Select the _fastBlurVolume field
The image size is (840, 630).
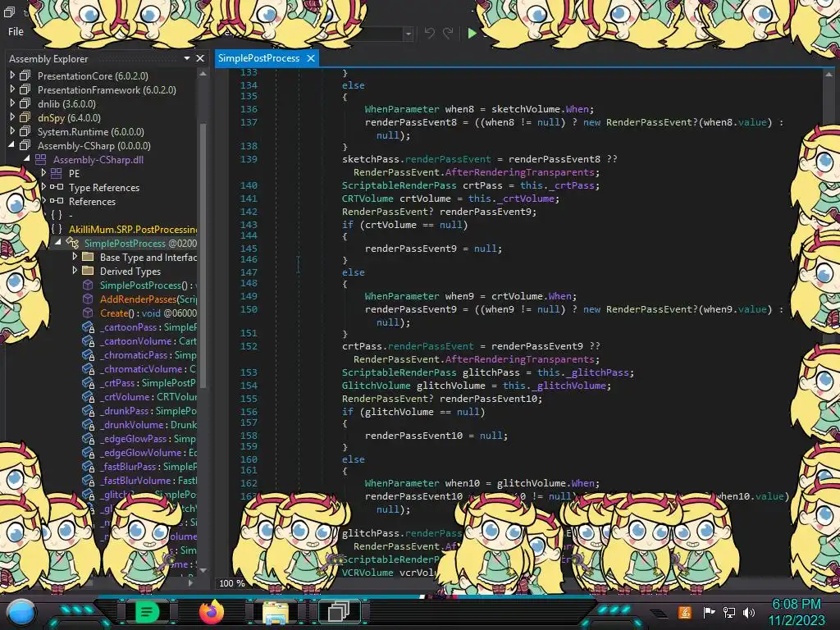coord(148,480)
